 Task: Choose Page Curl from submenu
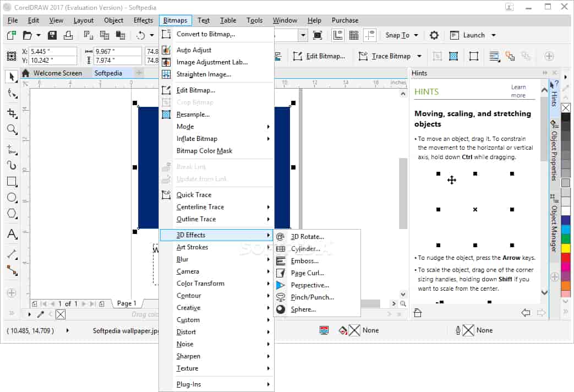tap(317, 273)
